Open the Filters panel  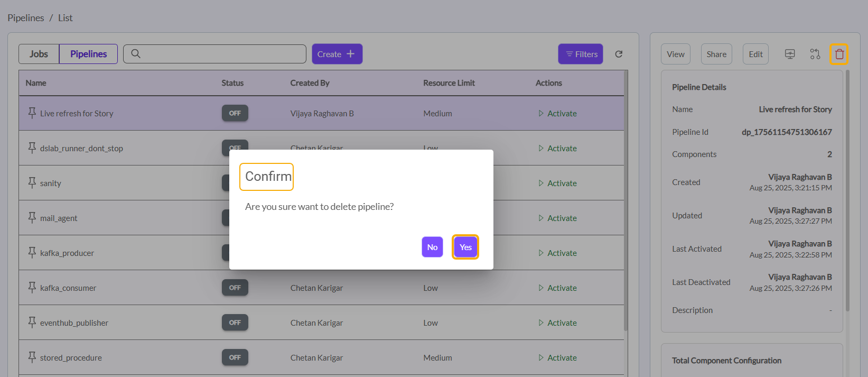581,54
